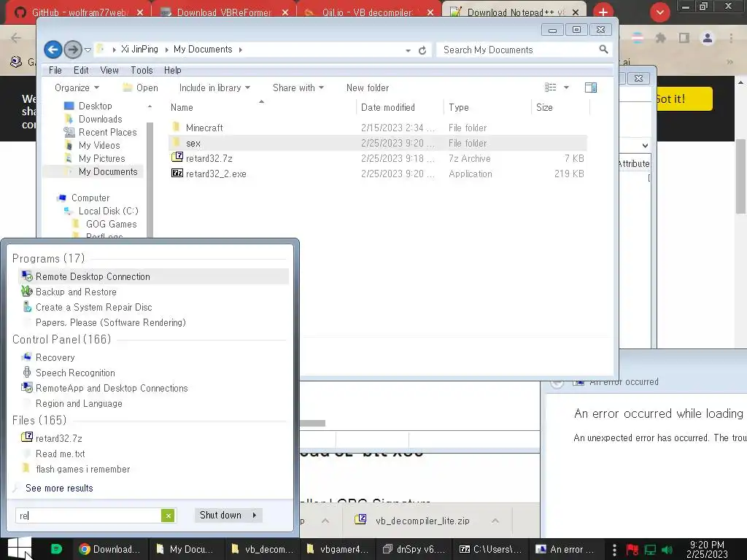This screenshot has height=560, width=747.
Task: Click the Open button in the toolbar
Action: [x=141, y=87]
